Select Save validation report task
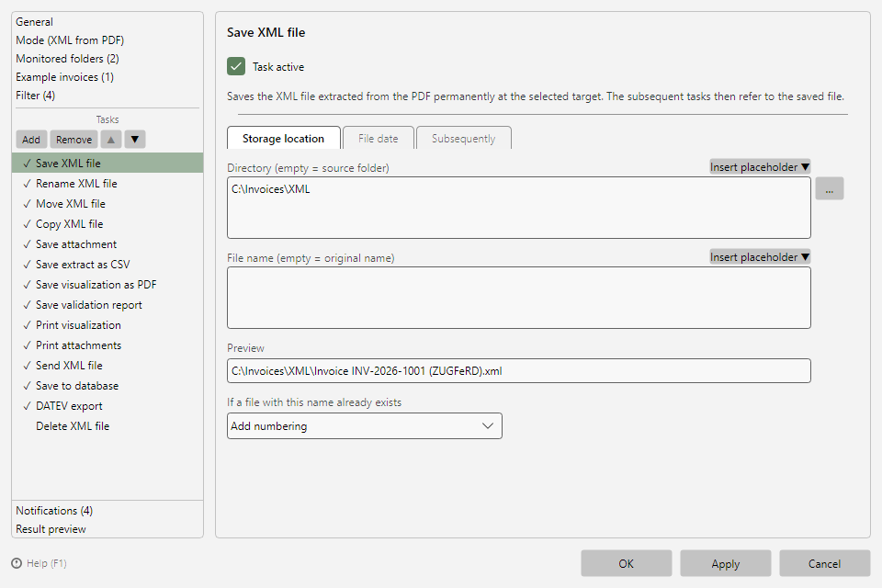The width and height of the screenshot is (882, 588). coord(107,305)
